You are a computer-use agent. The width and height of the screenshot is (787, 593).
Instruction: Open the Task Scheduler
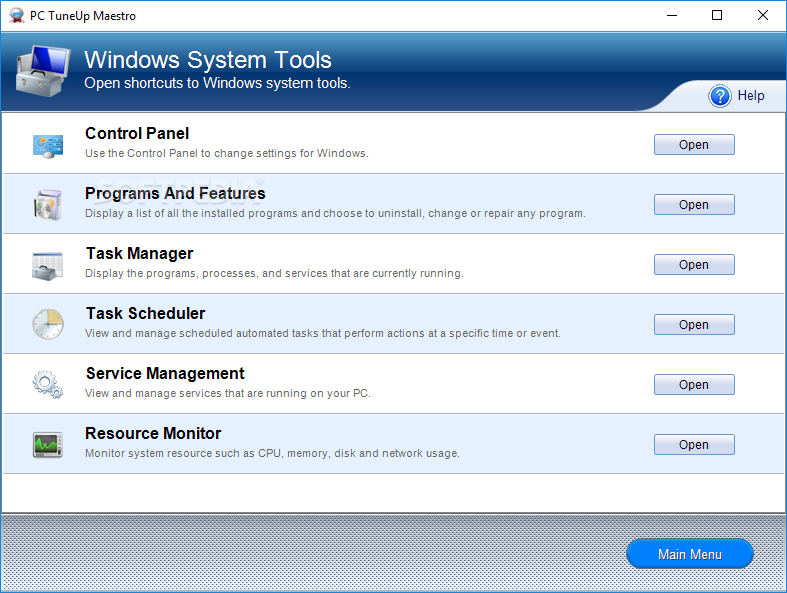pos(694,325)
